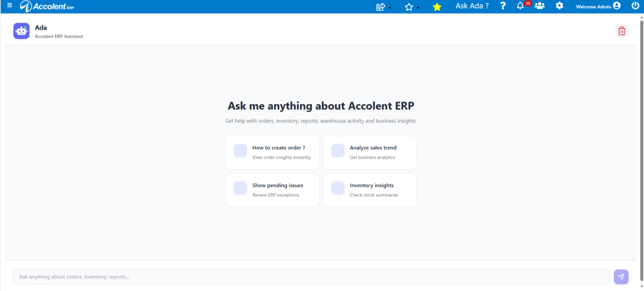
Task: Send message with paper plane button
Action: [621, 277]
